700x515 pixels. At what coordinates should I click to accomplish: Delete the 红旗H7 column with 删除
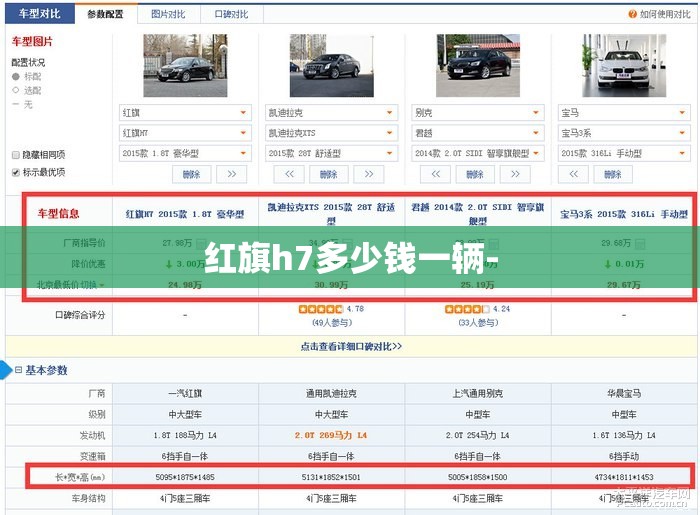192,174
